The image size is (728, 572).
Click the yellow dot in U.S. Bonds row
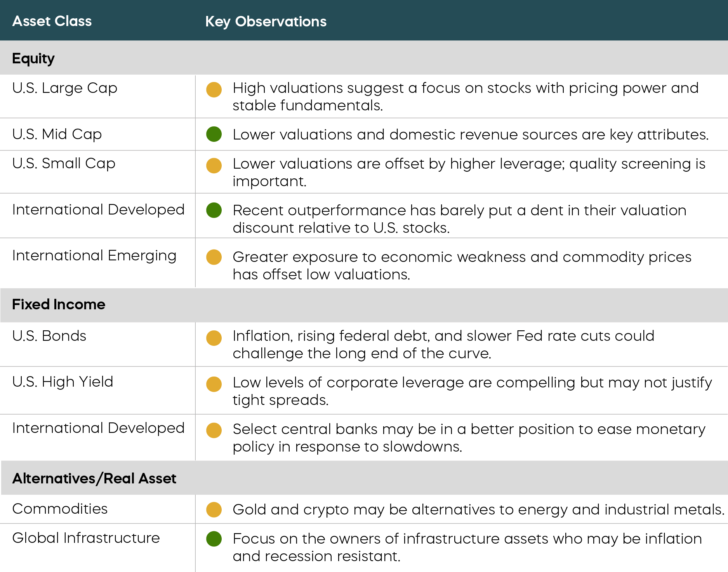point(214,338)
